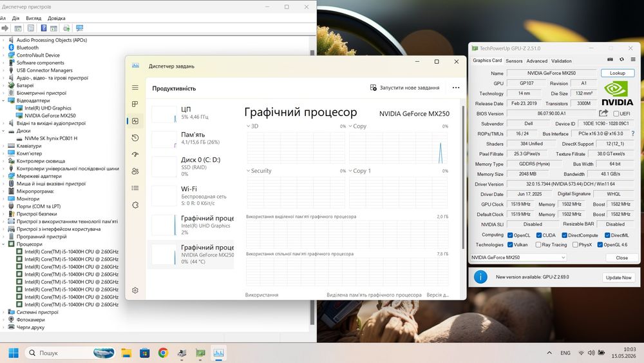Click the Пошук taskbar search box
This screenshot has width=644, height=363.
70,353
